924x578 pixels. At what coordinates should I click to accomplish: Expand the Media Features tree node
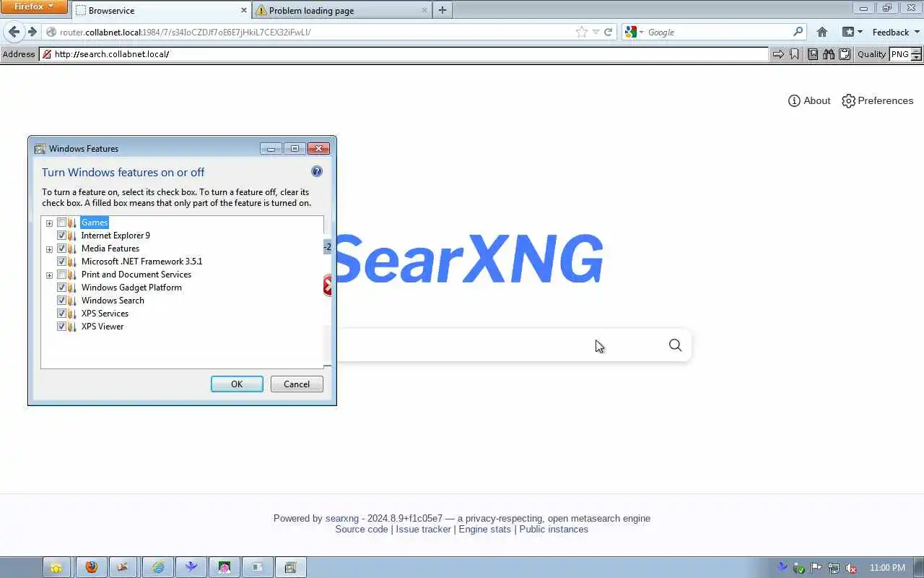click(49, 249)
